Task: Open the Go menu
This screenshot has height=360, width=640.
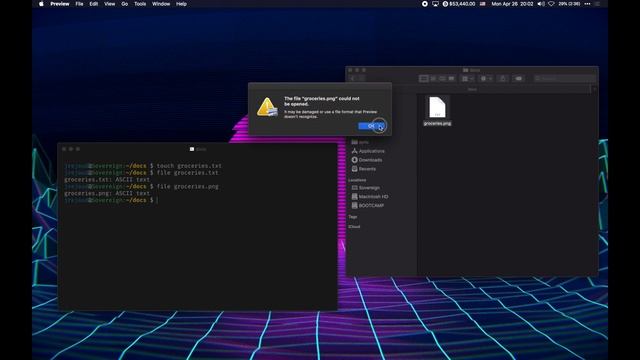Action: (x=124, y=4)
